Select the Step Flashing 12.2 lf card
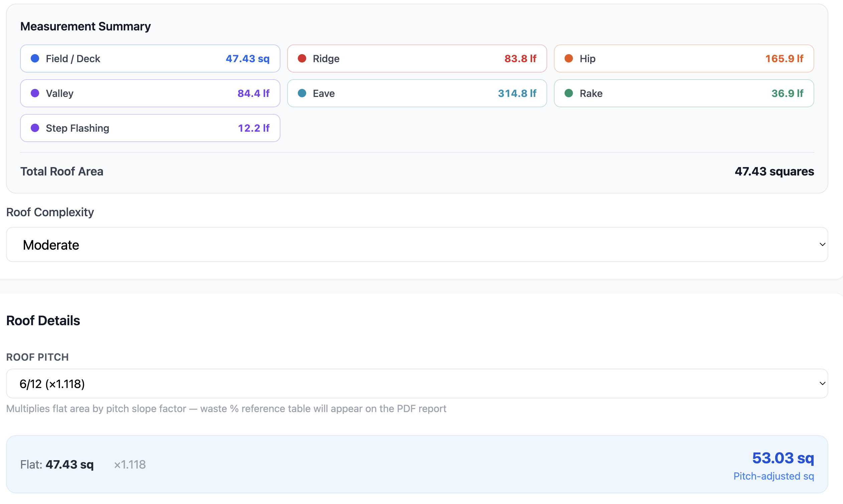843x504 pixels. point(150,128)
